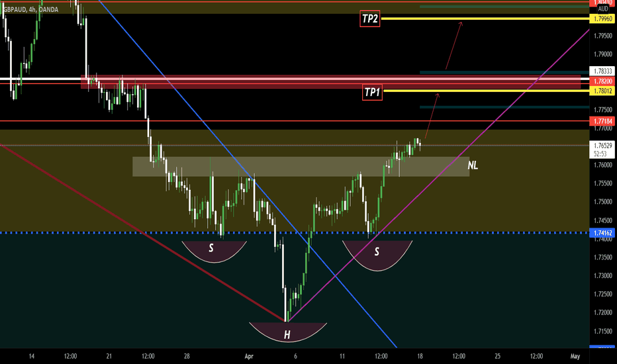Click the 1.79500 price axis value
The width and height of the screenshot is (617, 364).
(603, 36)
